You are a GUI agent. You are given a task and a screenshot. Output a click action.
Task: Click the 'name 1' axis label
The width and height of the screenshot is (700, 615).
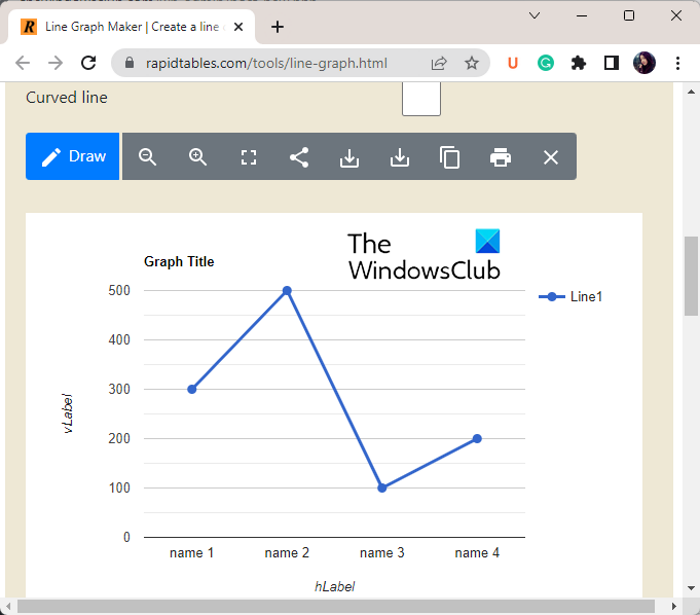tap(192, 553)
